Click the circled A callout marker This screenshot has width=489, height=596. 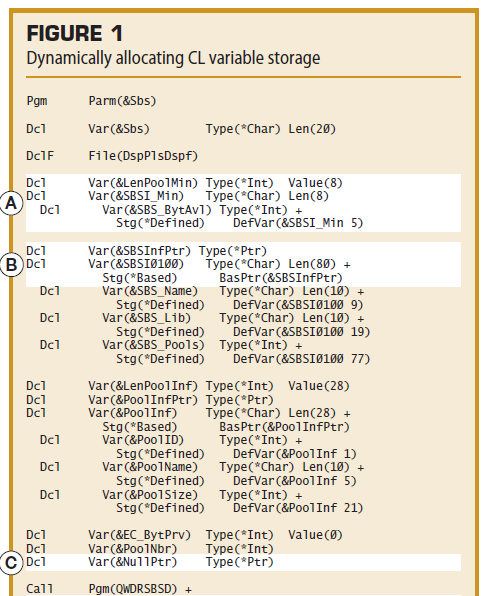click(x=11, y=203)
